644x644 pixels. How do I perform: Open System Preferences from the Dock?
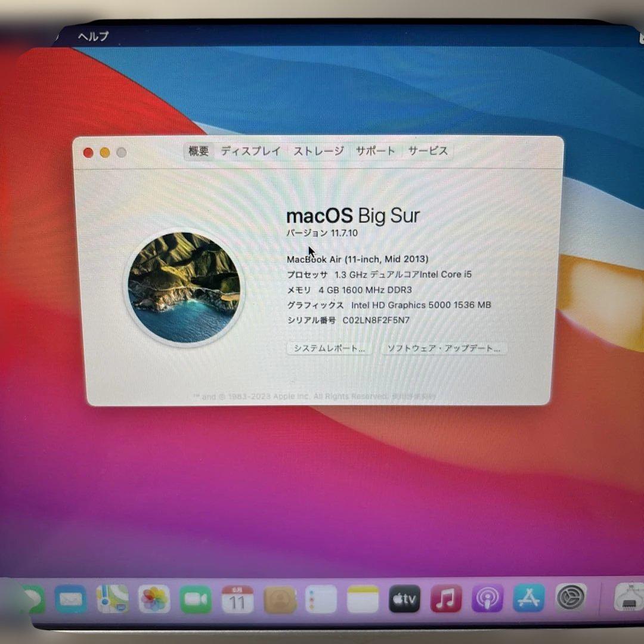(x=571, y=597)
